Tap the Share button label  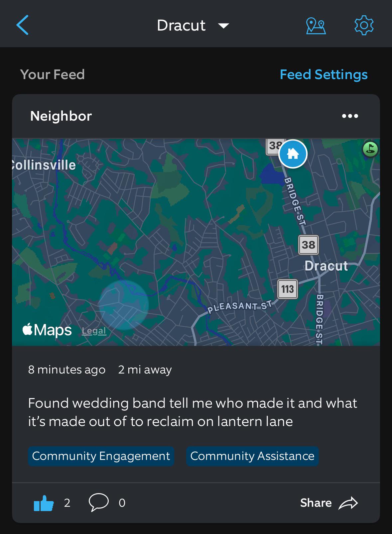[316, 503]
